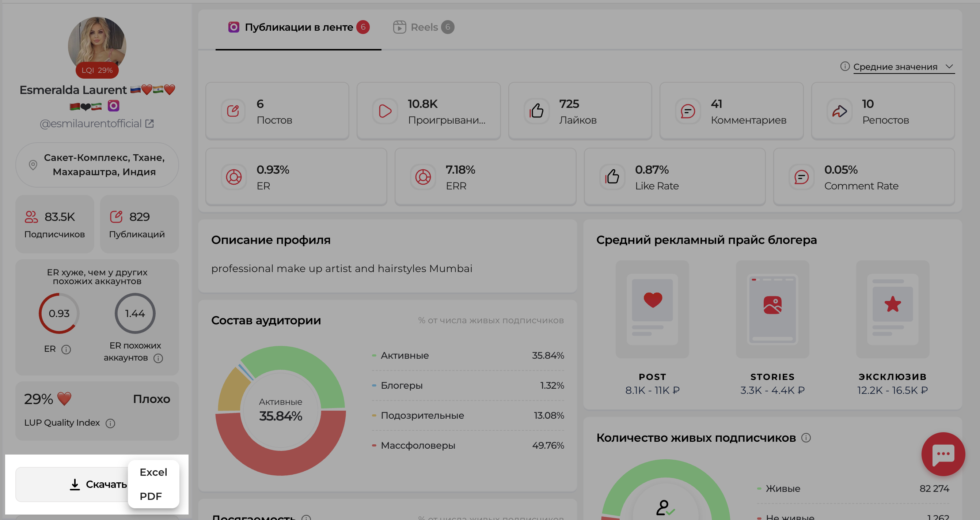980x520 pixels.
Task: Click the Живые 82 274 legend row
Action: pos(853,489)
